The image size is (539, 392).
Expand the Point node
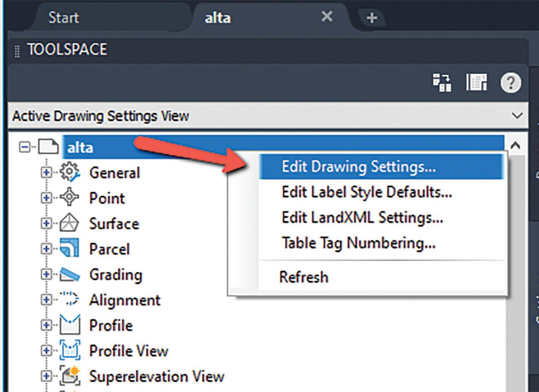[46, 198]
